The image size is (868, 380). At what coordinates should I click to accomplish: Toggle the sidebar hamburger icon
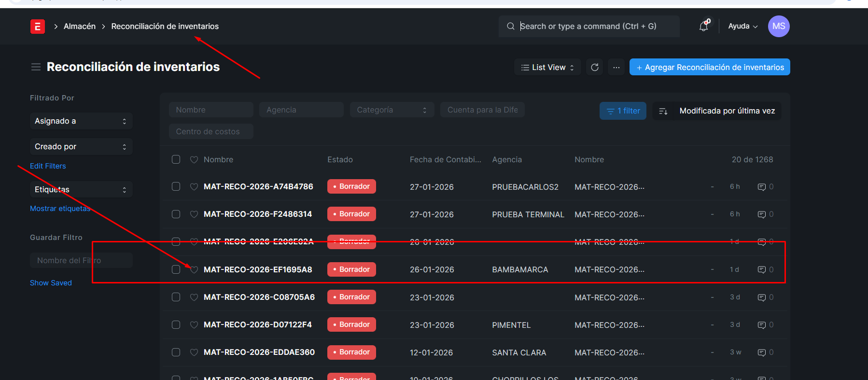point(36,67)
